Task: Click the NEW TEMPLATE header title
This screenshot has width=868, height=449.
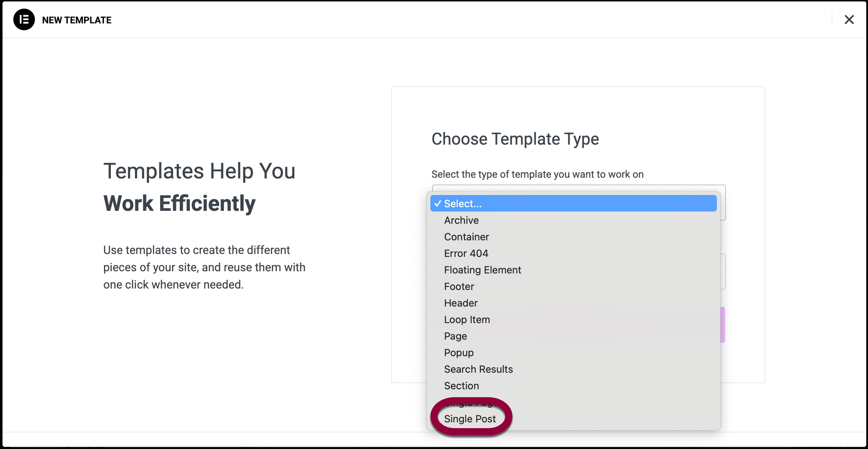Action: coord(77,20)
